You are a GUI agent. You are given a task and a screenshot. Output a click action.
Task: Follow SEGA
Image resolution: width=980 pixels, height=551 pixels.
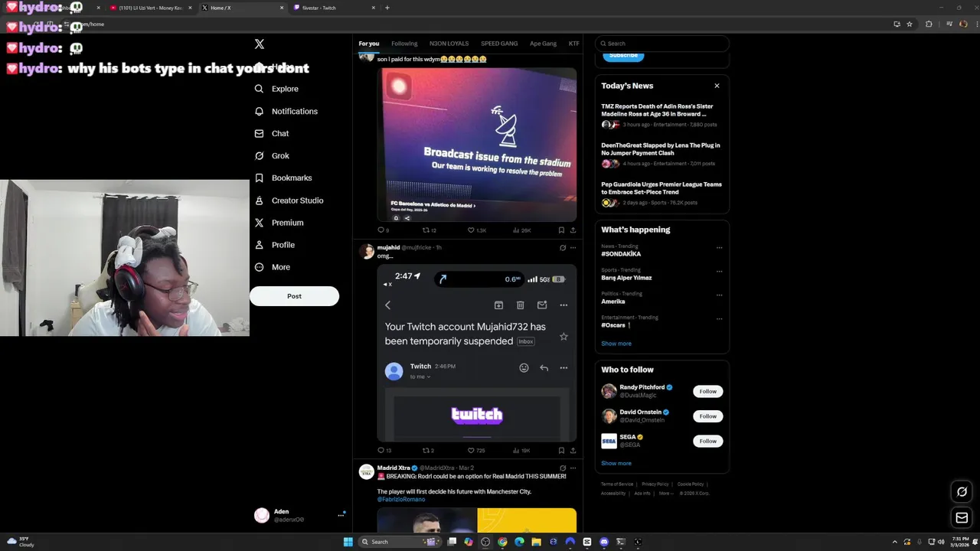click(x=708, y=441)
